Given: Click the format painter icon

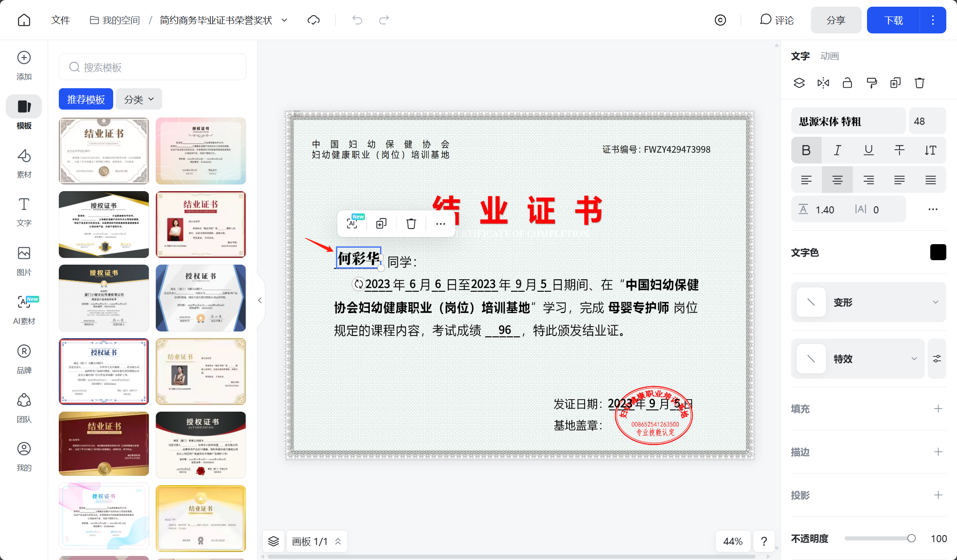Looking at the screenshot, I should pyautogui.click(x=871, y=83).
